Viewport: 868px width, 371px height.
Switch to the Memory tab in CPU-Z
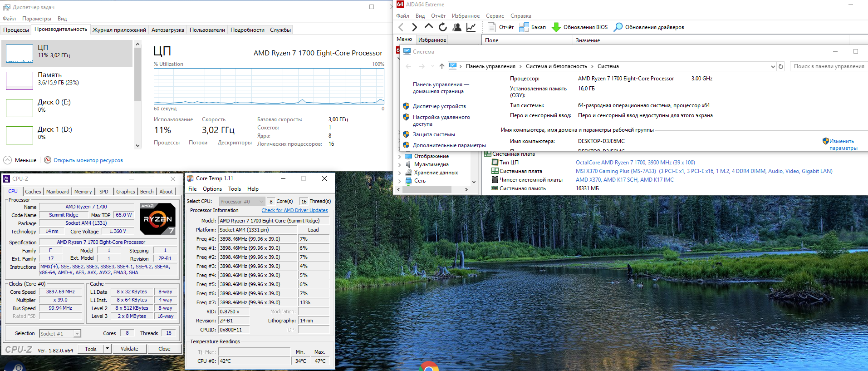pyautogui.click(x=83, y=192)
